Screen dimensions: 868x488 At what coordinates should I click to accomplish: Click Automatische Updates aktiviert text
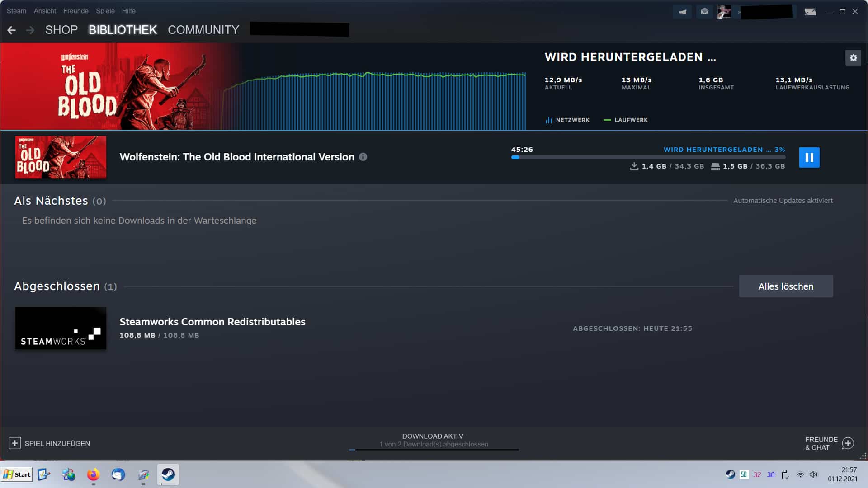click(x=783, y=201)
